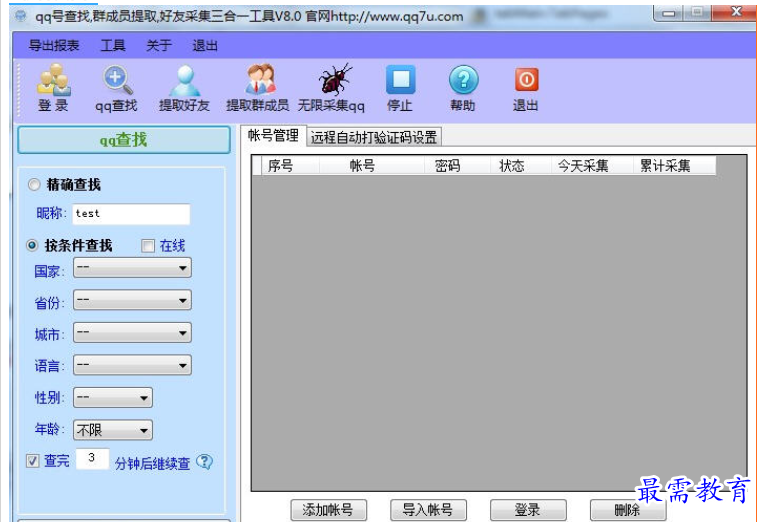Screen dimensions: 759x522
Task: Select the 按条件查找 radio button
Action: (x=32, y=246)
